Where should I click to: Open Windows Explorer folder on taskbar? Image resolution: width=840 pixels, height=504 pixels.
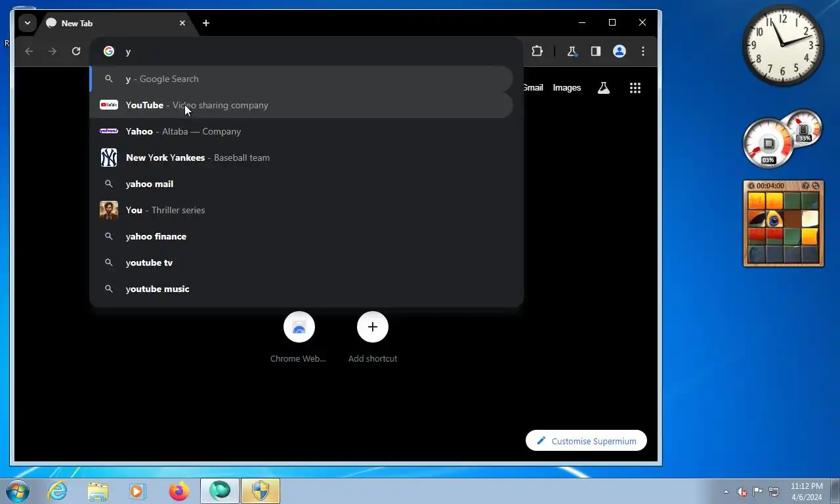(98, 491)
